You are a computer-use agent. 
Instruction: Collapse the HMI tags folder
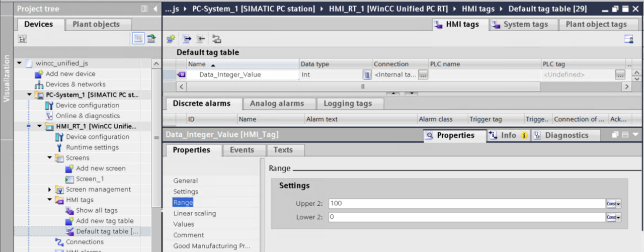coord(49,200)
